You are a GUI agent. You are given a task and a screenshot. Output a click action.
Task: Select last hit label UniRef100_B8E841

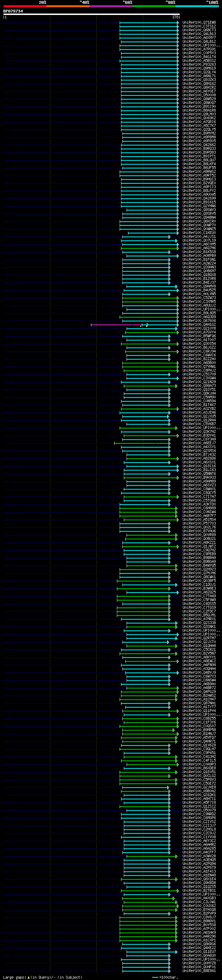pyautogui.click(x=199, y=971)
